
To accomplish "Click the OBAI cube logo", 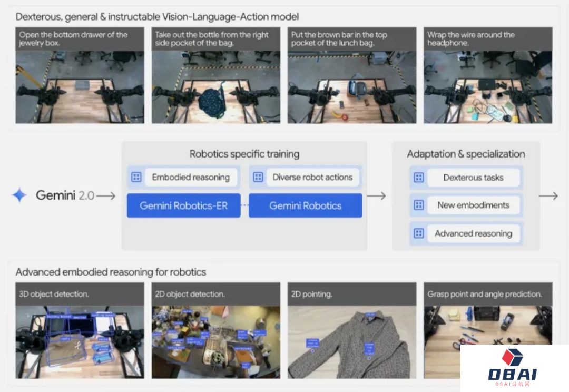I will point(512,358).
